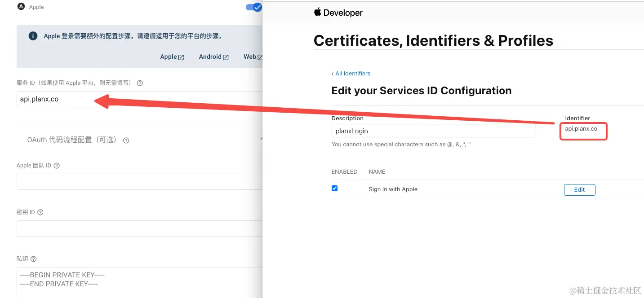Click the help icon beside OAuth 代码流程配置

tap(126, 140)
